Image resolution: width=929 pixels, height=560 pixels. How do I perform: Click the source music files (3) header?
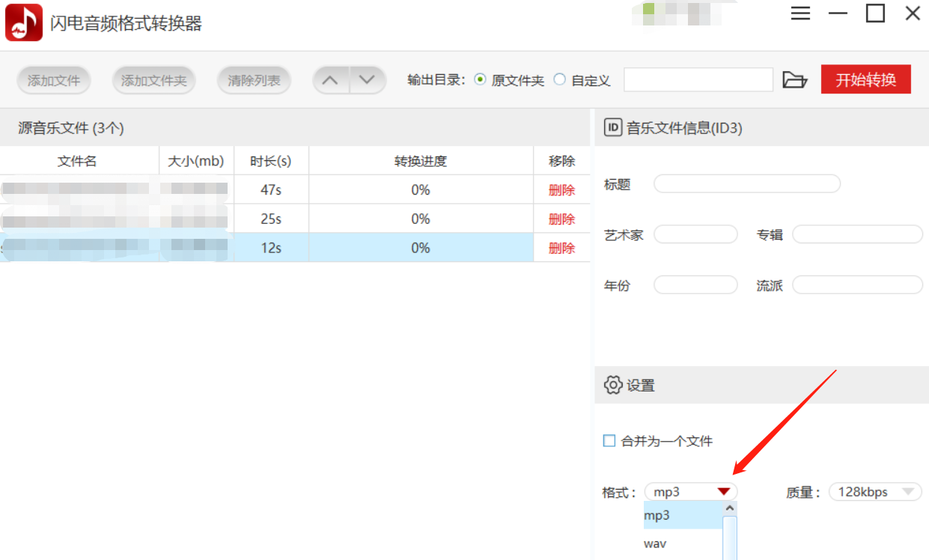[x=71, y=128]
